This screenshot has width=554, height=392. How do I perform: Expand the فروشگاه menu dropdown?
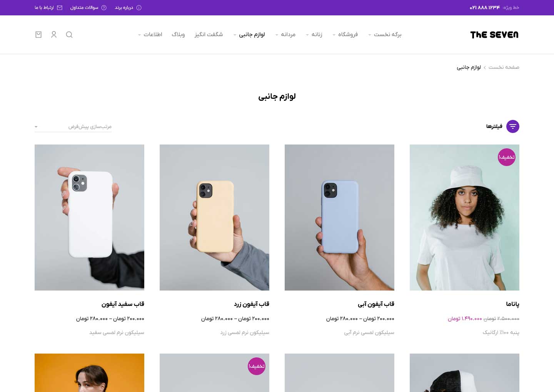(345, 35)
